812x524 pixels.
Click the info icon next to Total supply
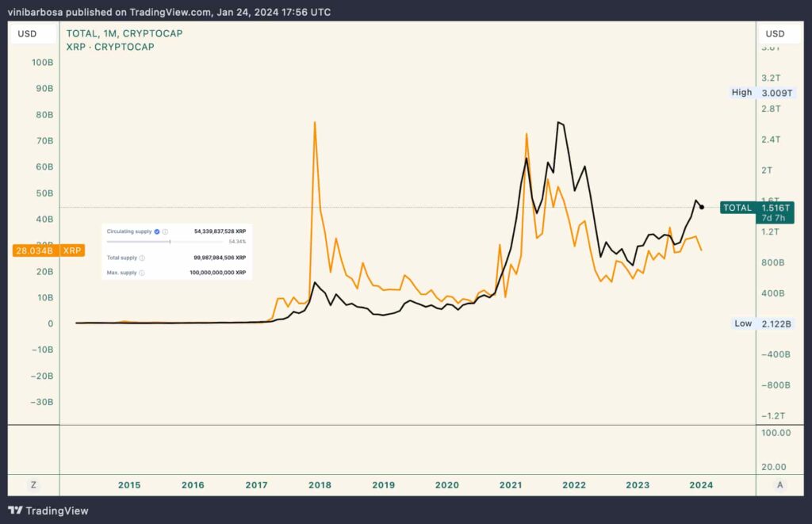[x=142, y=258]
